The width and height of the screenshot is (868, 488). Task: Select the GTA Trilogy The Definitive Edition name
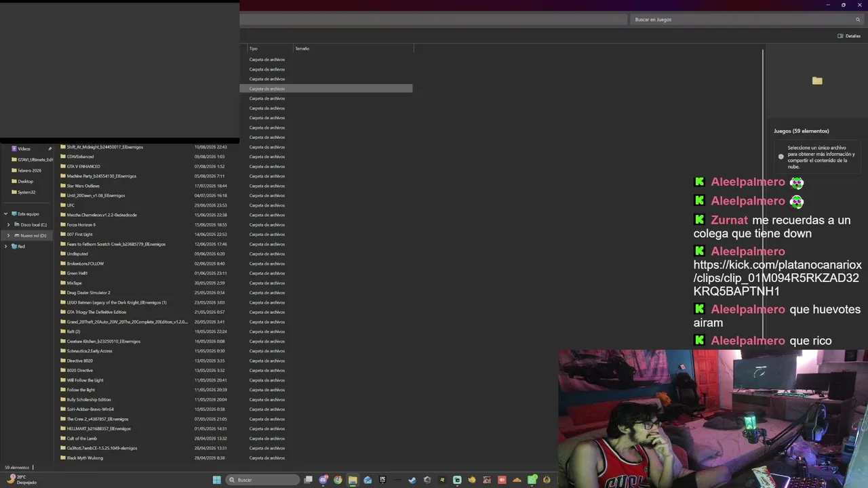click(x=96, y=312)
